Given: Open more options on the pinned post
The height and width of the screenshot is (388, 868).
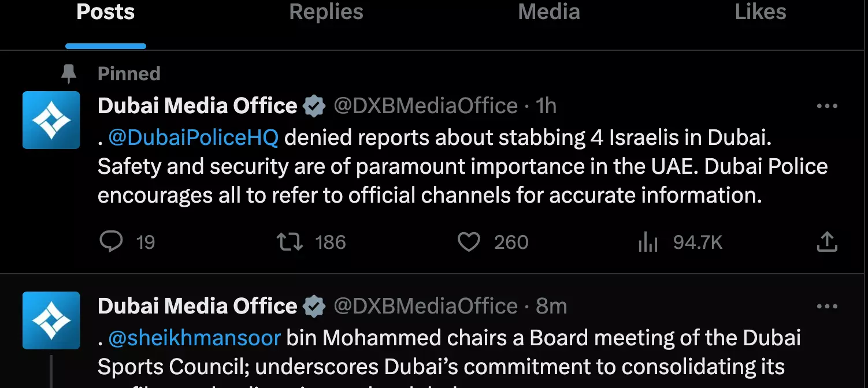Looking at the screenshot, I should click(827, 106).
